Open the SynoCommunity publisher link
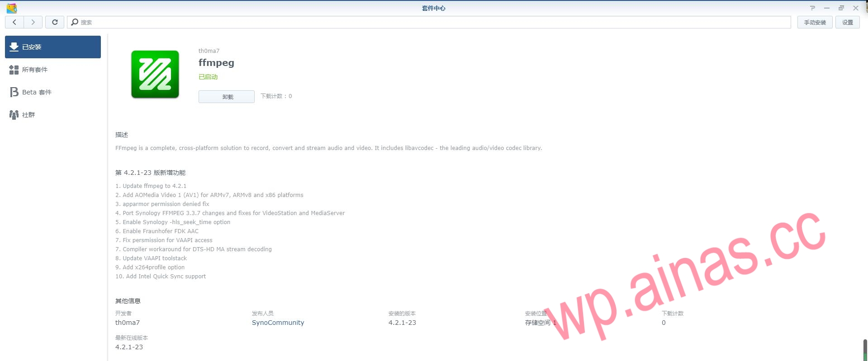The image size is (868, 361). point(278,323)
